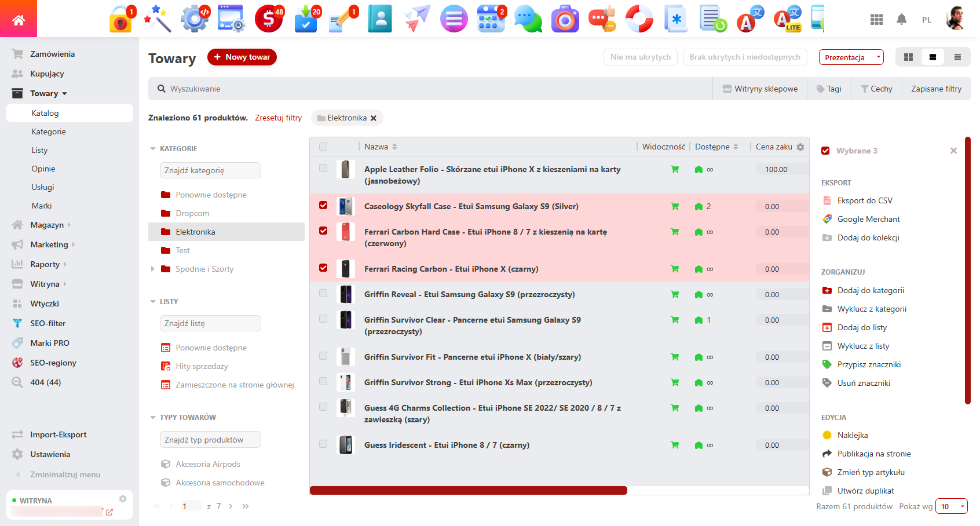Open Zamówienia in the sidebar menu
Viewport: 980px width, 526px height.
pos(52,54)
